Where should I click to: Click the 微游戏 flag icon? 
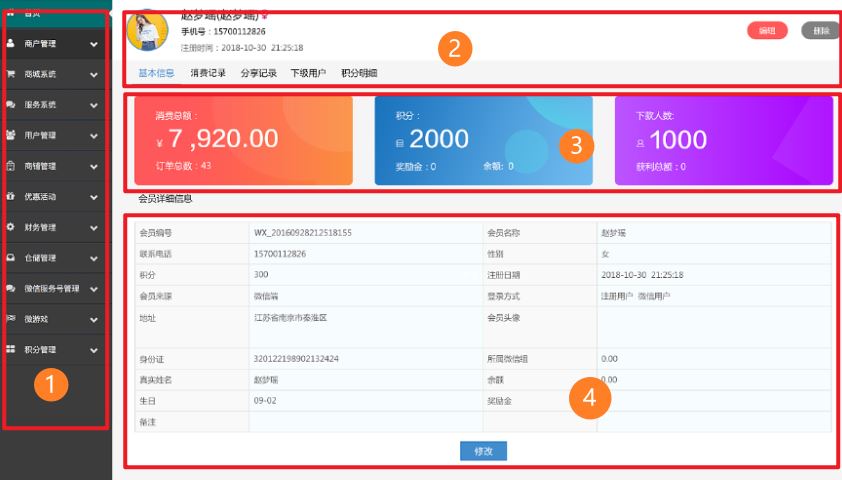pyautogui.click(x=11, y=318)
